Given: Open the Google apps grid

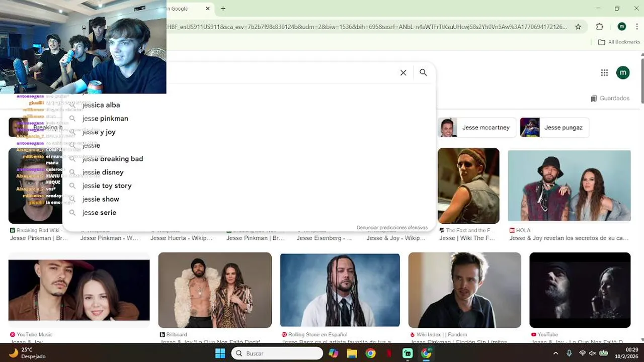Looking at the screenshot, I should coord(604,73).
